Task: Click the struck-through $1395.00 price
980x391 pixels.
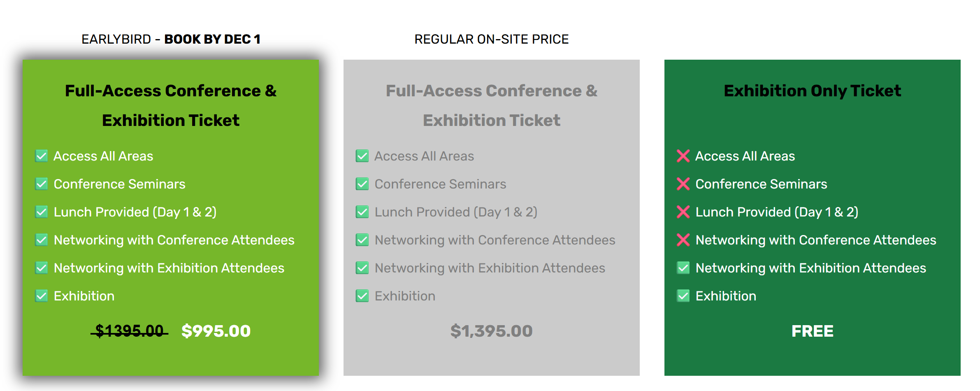Action: [129, 331]
